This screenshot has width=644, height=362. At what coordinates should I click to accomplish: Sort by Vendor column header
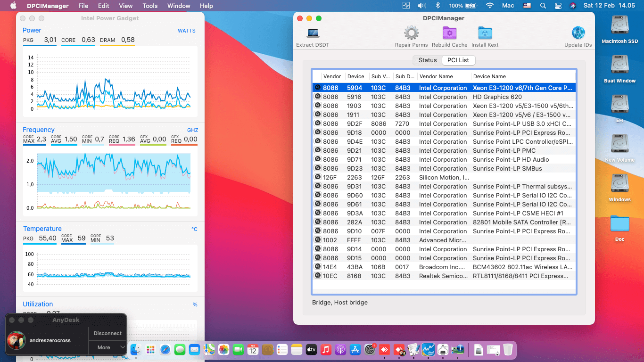(332, 76)
